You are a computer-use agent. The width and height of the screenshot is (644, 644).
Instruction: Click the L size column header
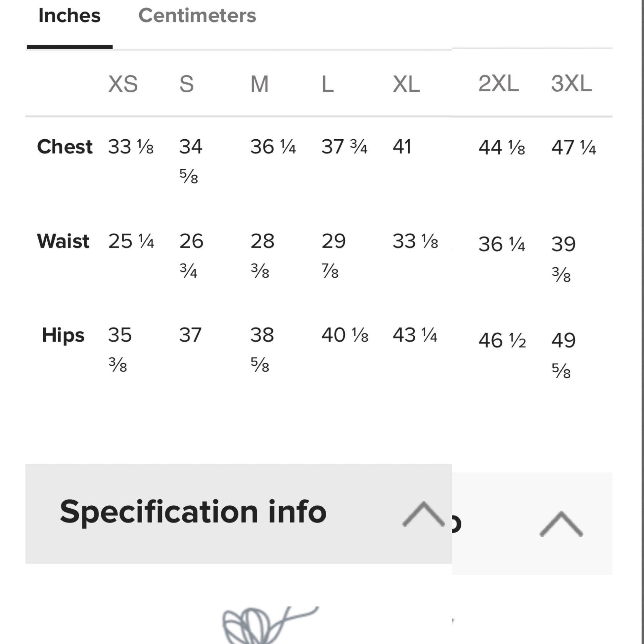327,84
